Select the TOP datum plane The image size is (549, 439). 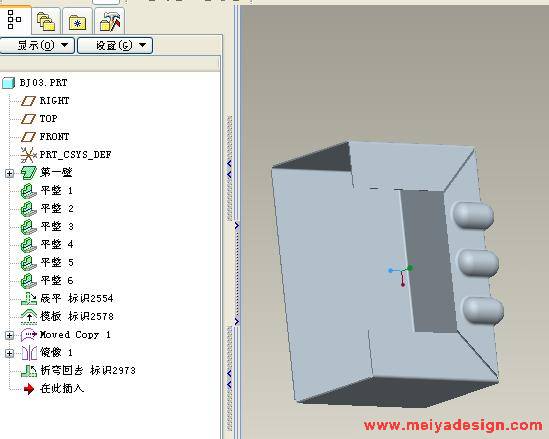pyautogui.click(x=48, y=119)
